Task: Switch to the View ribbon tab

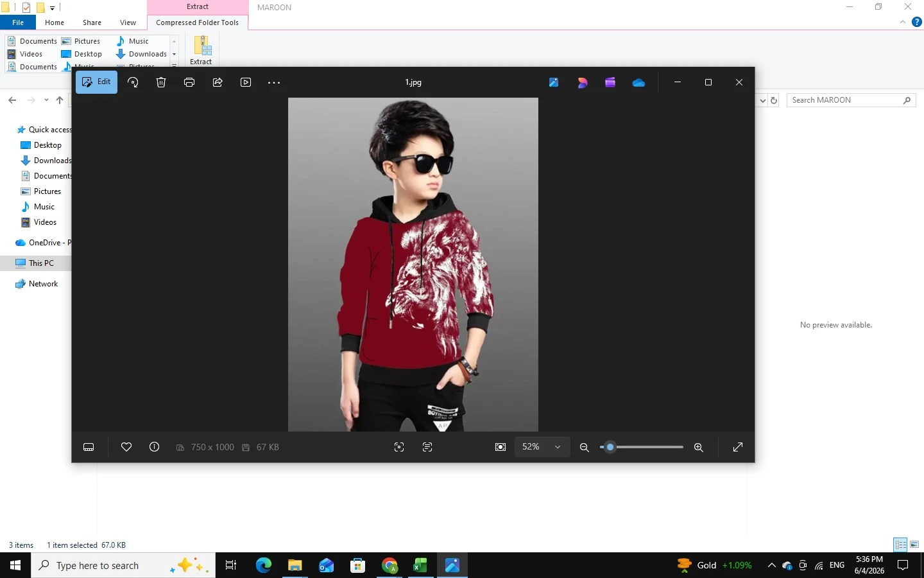Action: [128, 22]
